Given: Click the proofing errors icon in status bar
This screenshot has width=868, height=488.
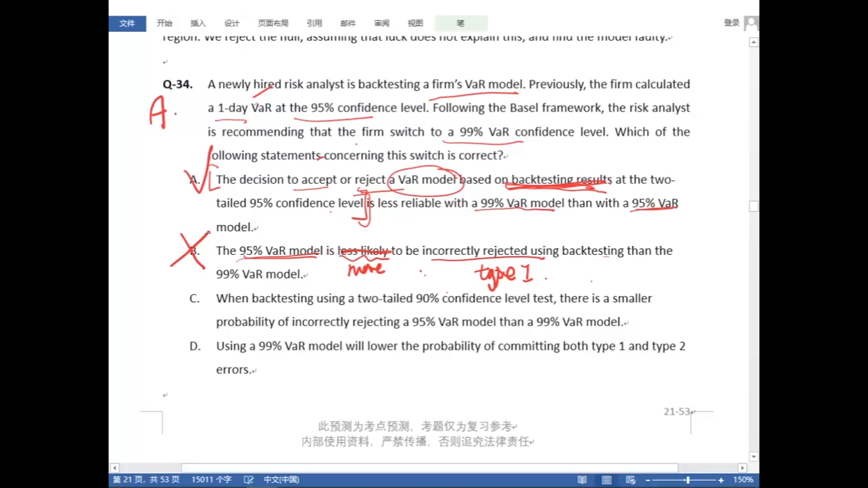Looking at the screenshot, I should click(x=249, y=480).
